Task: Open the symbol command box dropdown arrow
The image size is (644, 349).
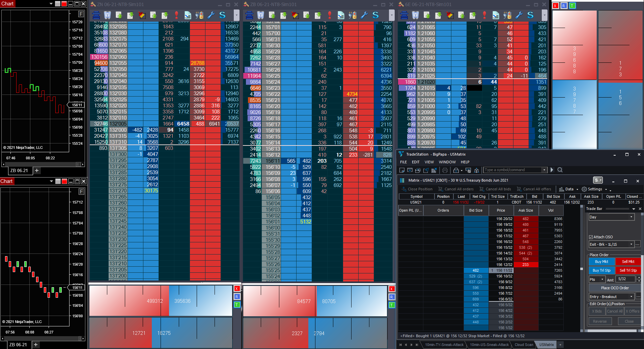Action: pos(544,170)
